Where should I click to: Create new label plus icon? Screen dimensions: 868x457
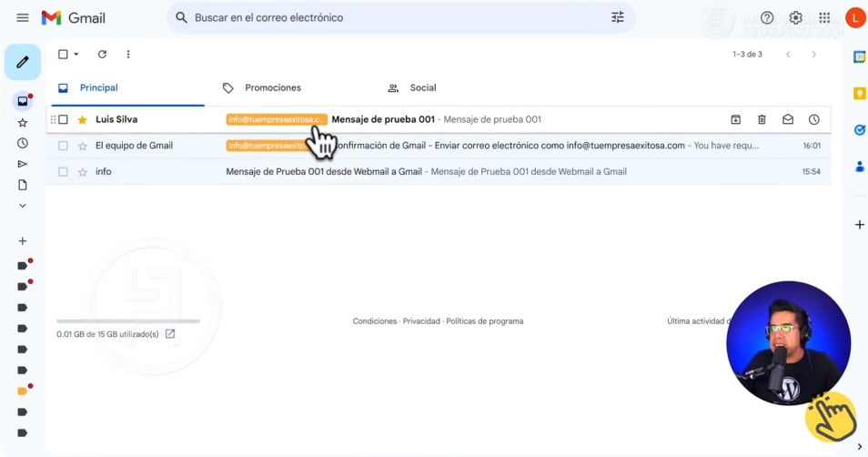pos(23,241)
